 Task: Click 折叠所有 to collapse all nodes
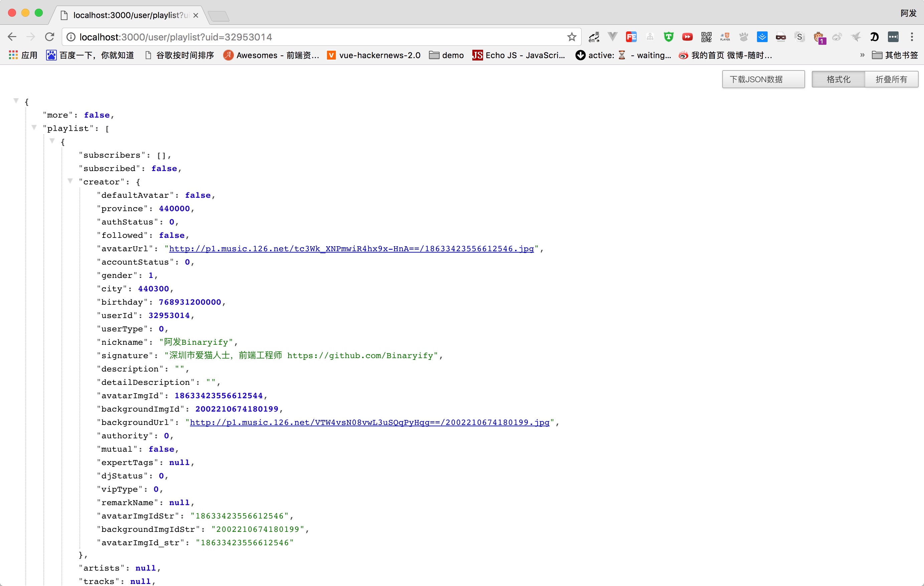891,80
